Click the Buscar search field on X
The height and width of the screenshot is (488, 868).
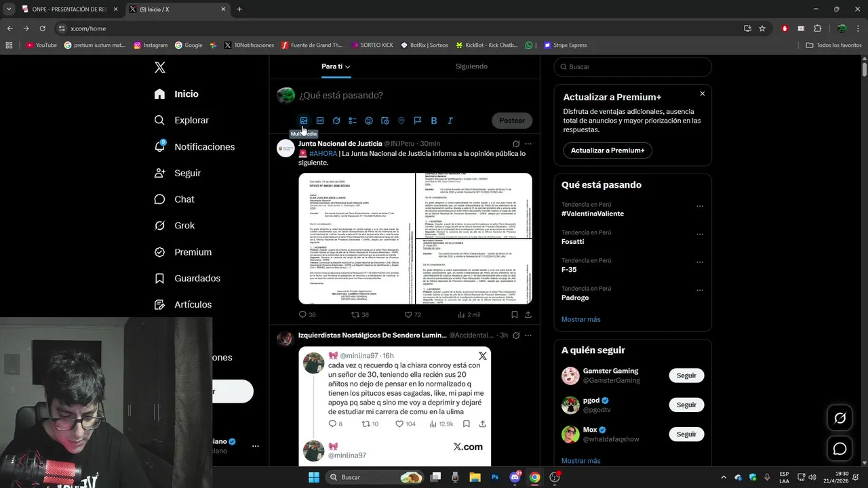[x=633, y=67]
